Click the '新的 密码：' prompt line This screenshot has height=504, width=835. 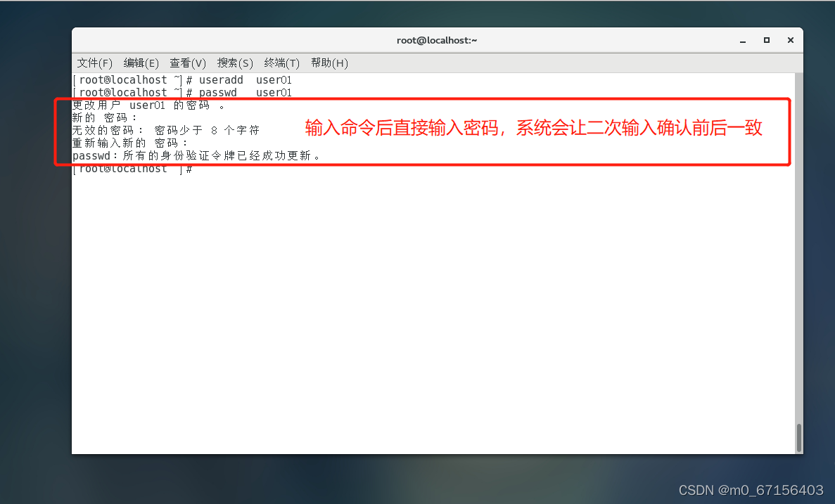pos(105,117)
